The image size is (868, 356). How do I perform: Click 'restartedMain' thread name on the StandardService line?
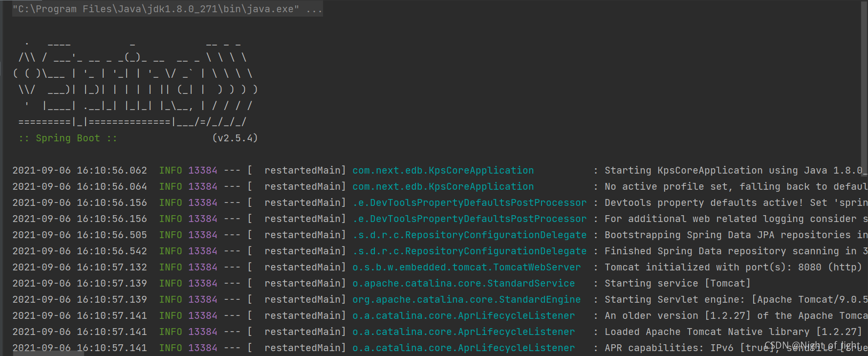click(x=303, y=283)
